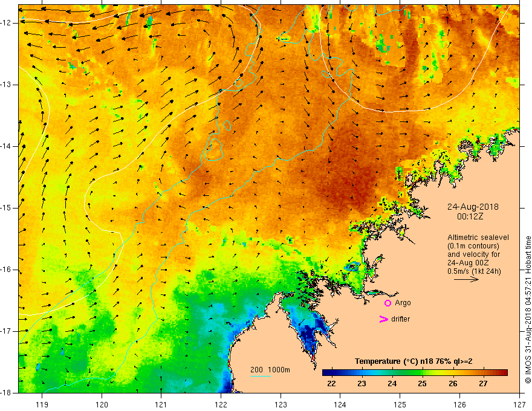Click the IMOS copyright timestamp text
The image size is (532, 411).
point(528,310)
